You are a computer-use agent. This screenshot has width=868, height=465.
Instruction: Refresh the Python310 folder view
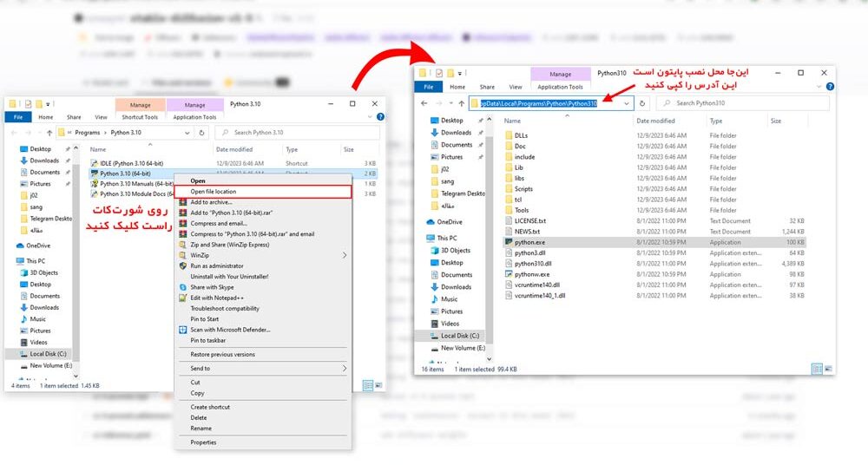tap(642, 103)
